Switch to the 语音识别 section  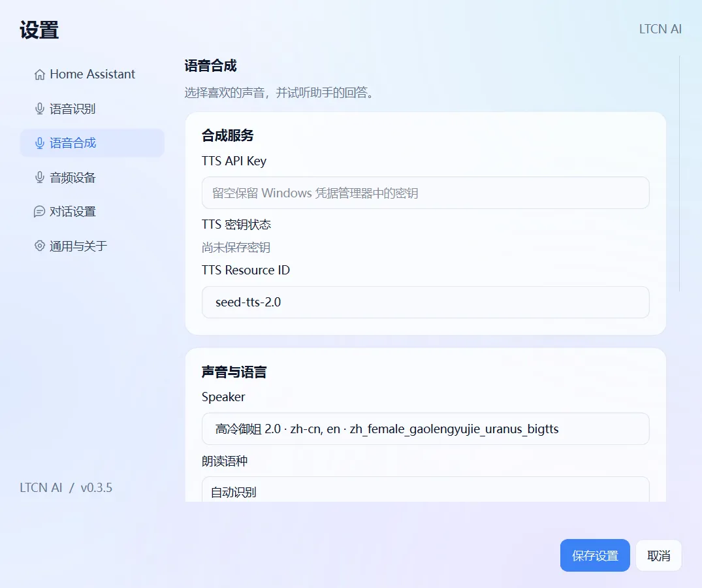click(x=92, y=109)
